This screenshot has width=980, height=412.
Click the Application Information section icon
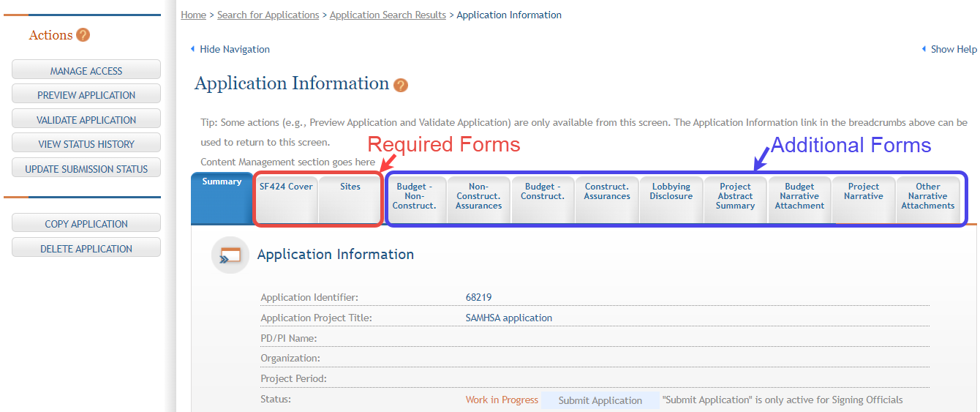230,255
